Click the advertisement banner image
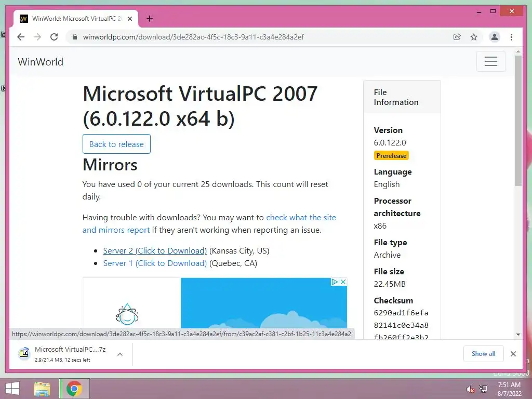The height and width of the screenshot is (399, 532). tap(215, 303)
